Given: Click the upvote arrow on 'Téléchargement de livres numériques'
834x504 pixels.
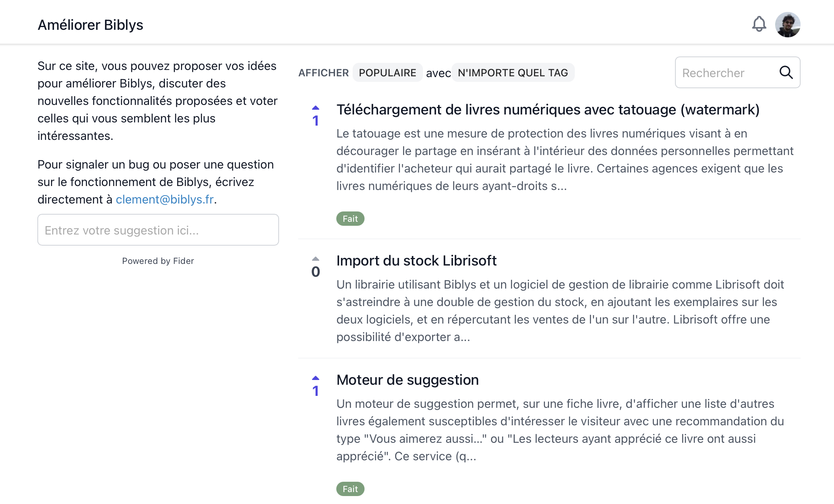Looking at the screenshot, I should (x=315, y=107).
